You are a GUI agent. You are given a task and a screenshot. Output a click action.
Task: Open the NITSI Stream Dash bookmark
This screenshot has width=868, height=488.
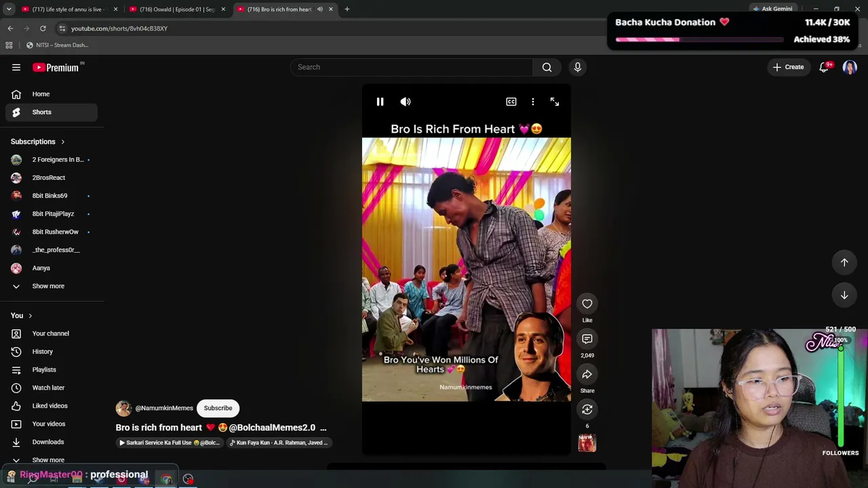(57, 45)
